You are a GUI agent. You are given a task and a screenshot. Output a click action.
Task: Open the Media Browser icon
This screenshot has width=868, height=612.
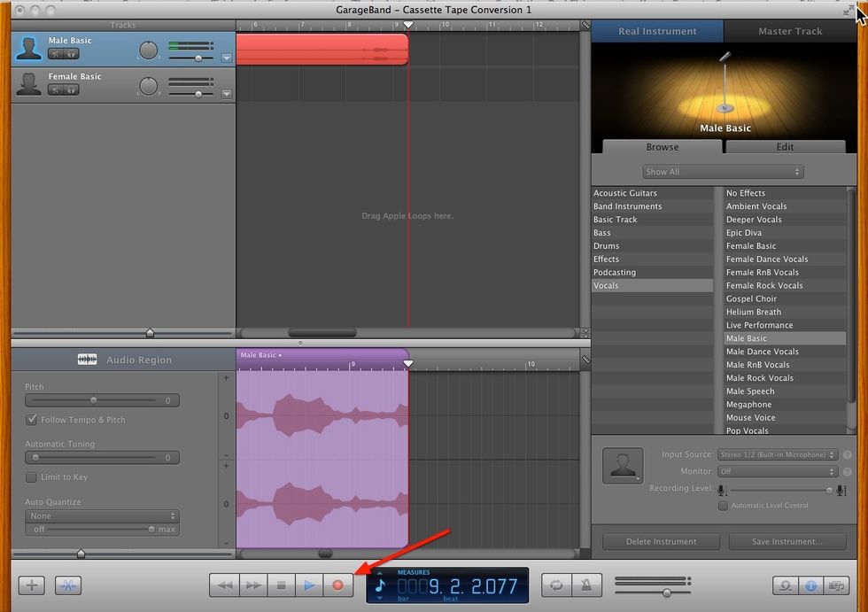(836, 585)
